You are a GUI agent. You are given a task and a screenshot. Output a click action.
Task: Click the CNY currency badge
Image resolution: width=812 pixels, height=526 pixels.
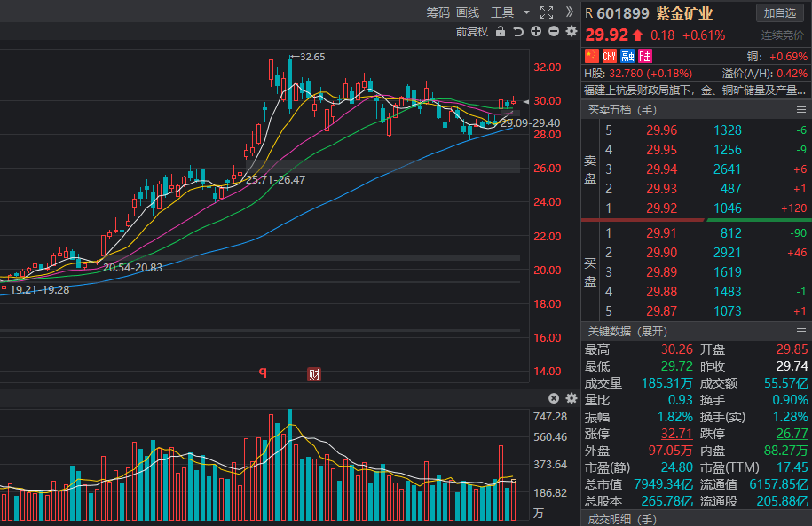click(x=610, y=56)
